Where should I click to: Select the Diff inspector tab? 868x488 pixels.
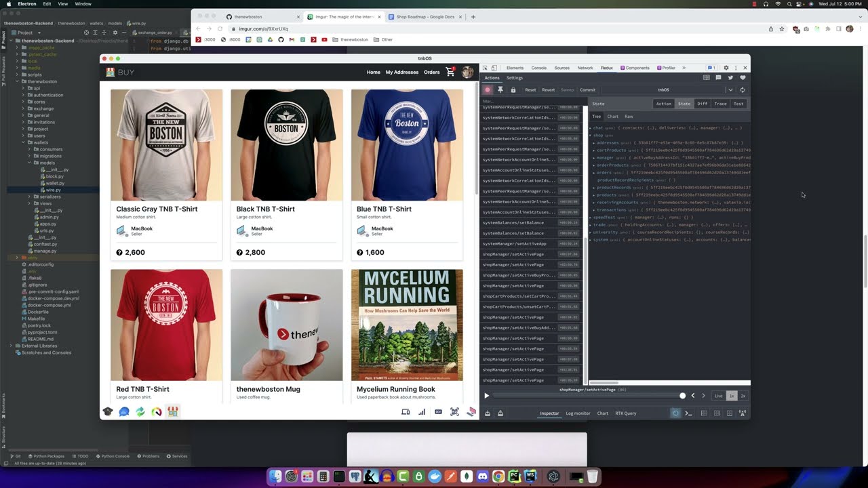702,104
